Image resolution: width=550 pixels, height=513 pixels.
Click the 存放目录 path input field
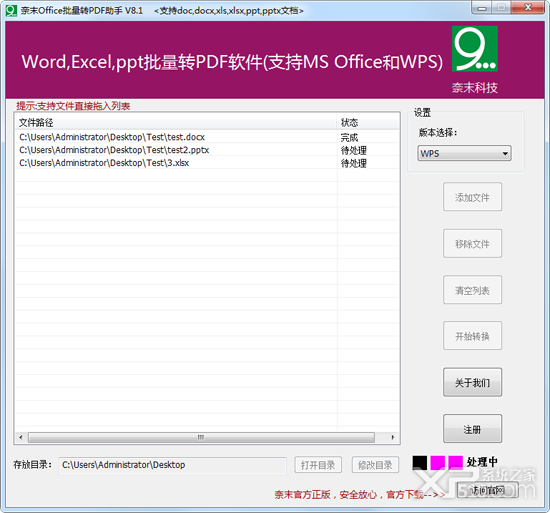click(172, 465)
